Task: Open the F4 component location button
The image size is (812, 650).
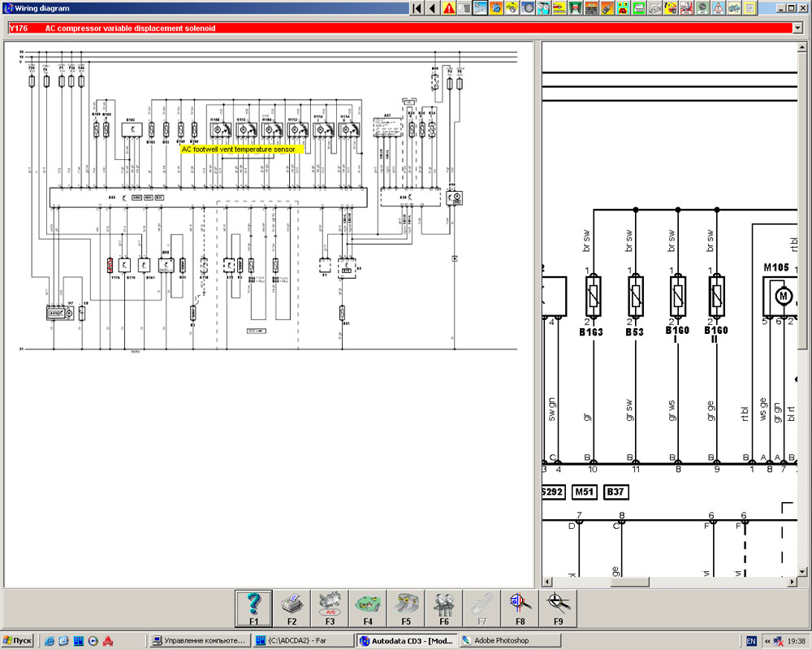Action: tap(368, 608)
